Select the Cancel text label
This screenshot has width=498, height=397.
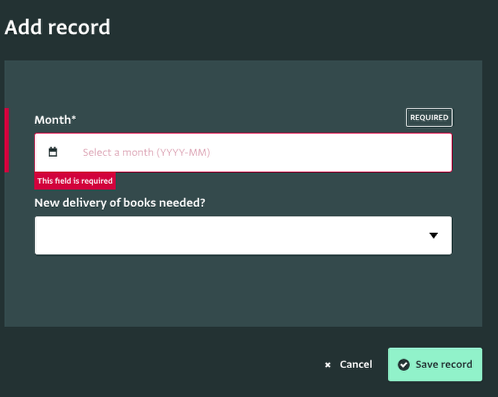click(x=356, y=364)
